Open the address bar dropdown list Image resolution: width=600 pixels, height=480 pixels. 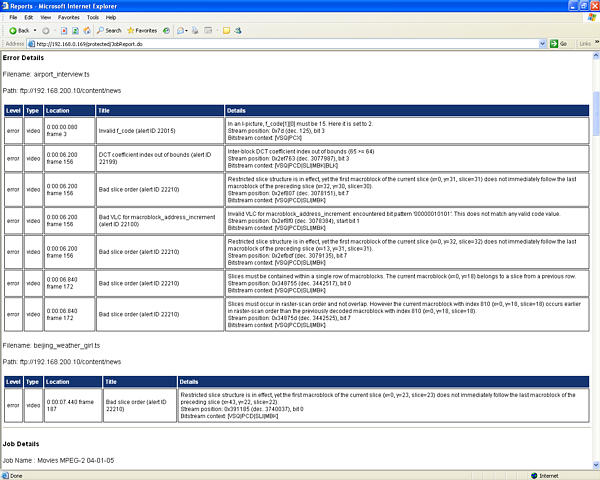click(x=543, y=43)
